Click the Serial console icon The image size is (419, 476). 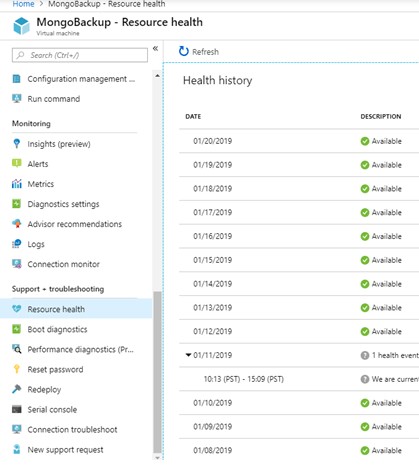coord(16,409)
